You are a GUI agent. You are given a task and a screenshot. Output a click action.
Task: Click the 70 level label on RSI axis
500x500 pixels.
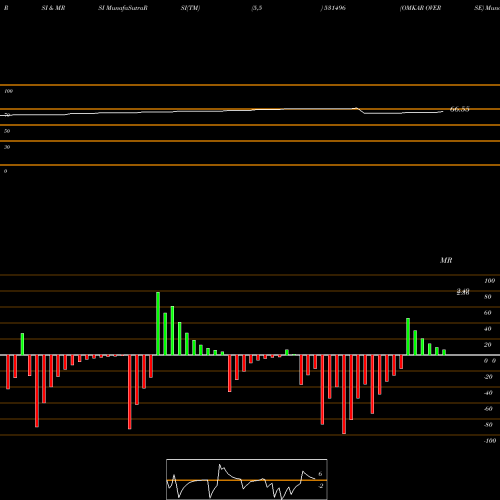(x=7, y=115)
